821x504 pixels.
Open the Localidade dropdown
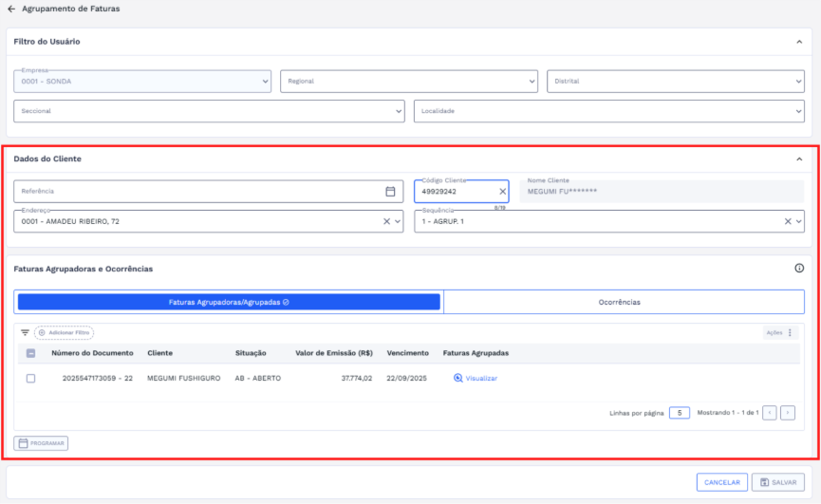[x=609, y=111]
